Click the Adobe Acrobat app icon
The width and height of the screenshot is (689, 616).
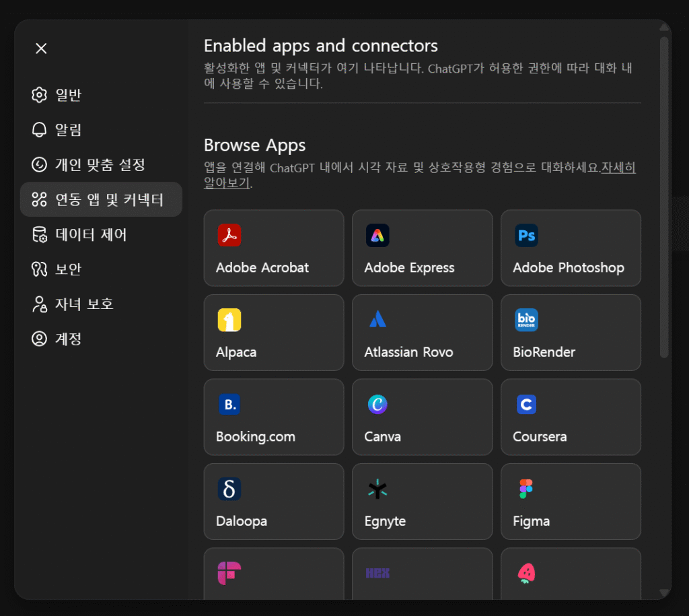coord(229,235)
